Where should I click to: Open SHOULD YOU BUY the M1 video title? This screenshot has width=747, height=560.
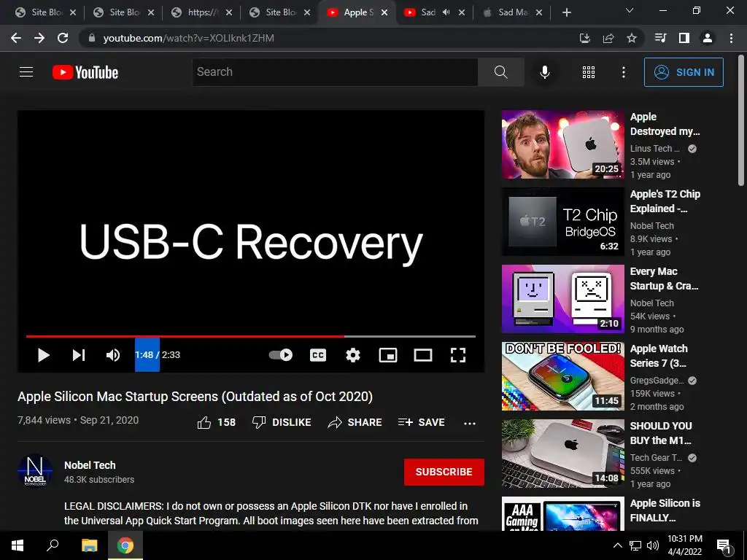(661, 433)
